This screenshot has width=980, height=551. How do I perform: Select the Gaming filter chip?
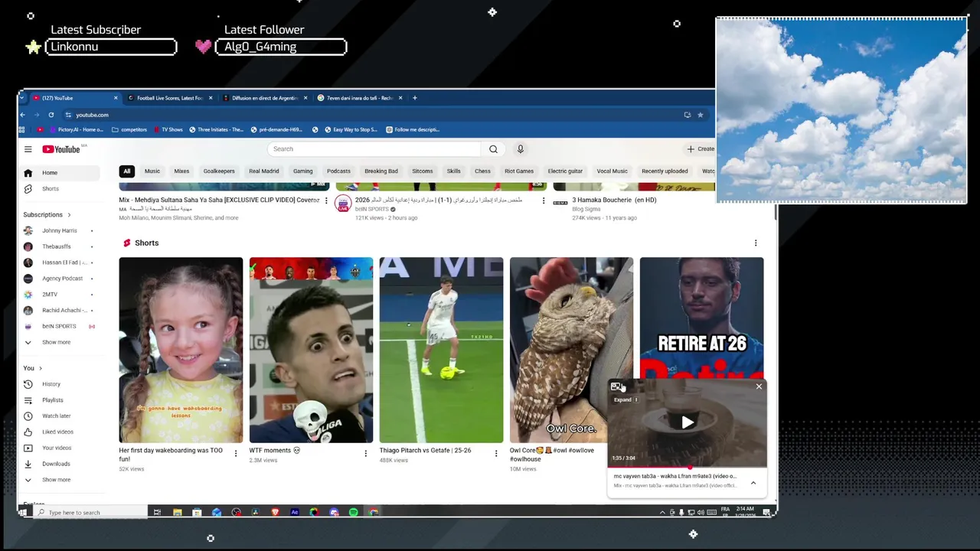click(303, 171)
